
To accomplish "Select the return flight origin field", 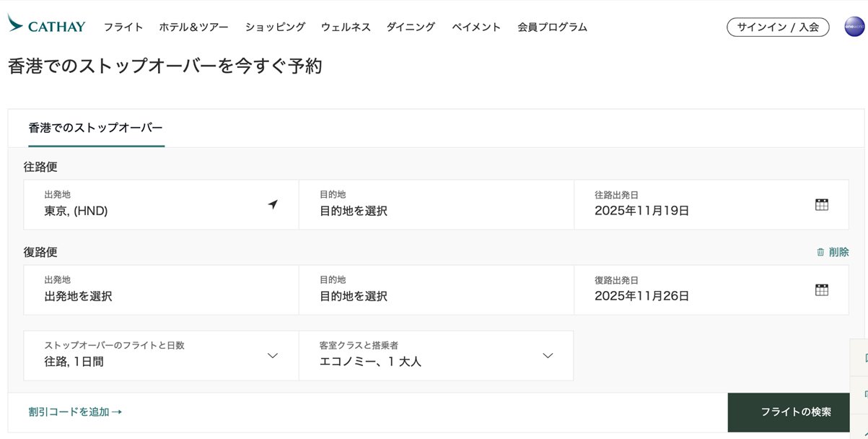I will [160, 290].
